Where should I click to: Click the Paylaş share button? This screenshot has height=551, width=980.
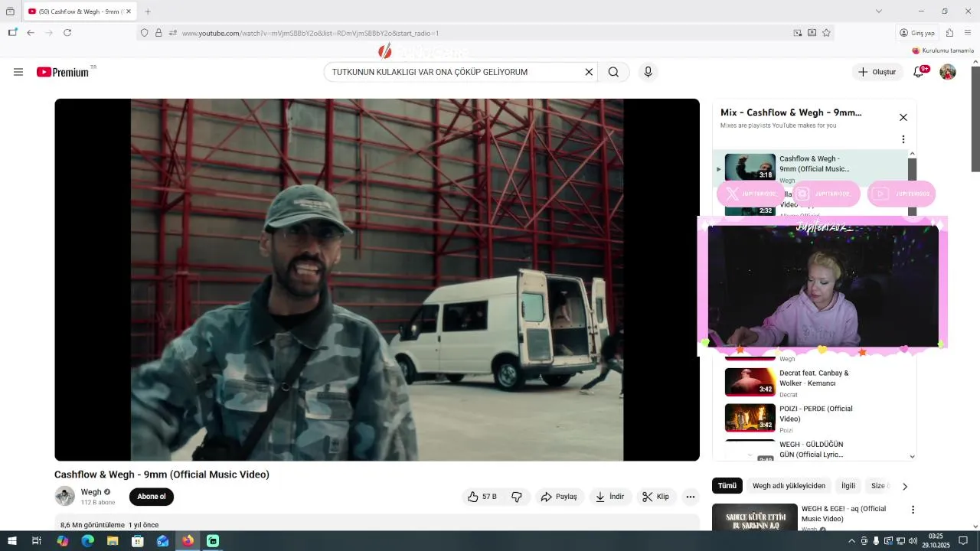point(559,497)
